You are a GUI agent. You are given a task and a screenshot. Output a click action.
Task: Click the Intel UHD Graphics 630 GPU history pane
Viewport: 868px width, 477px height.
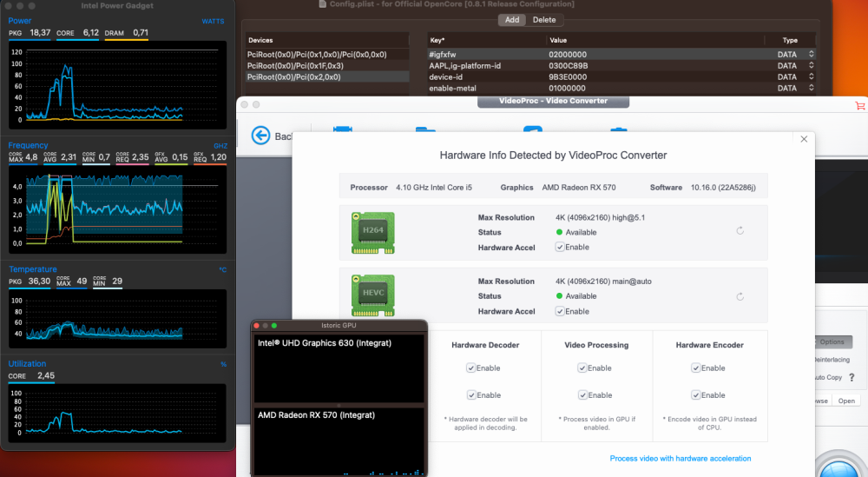[x=339, y=368]
